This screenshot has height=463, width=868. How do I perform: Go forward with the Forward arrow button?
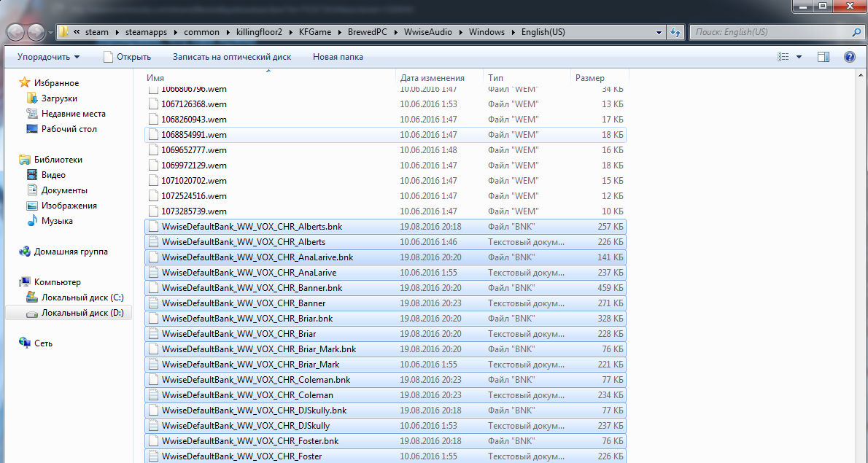(x=36, y=32)
